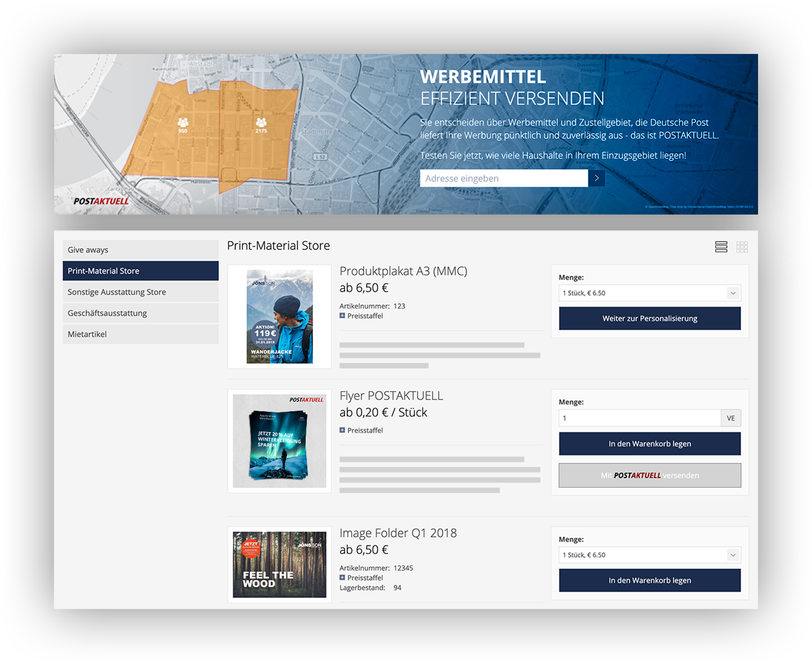This screenshot has width=812, height=663.
Task: Open Flyer POSTAKTUELL title
Action: coord(391,396)
